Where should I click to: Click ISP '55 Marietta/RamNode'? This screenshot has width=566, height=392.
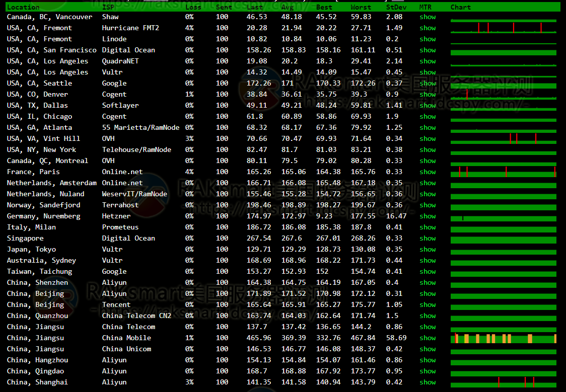pyautogui.click(x=141, y=128)
